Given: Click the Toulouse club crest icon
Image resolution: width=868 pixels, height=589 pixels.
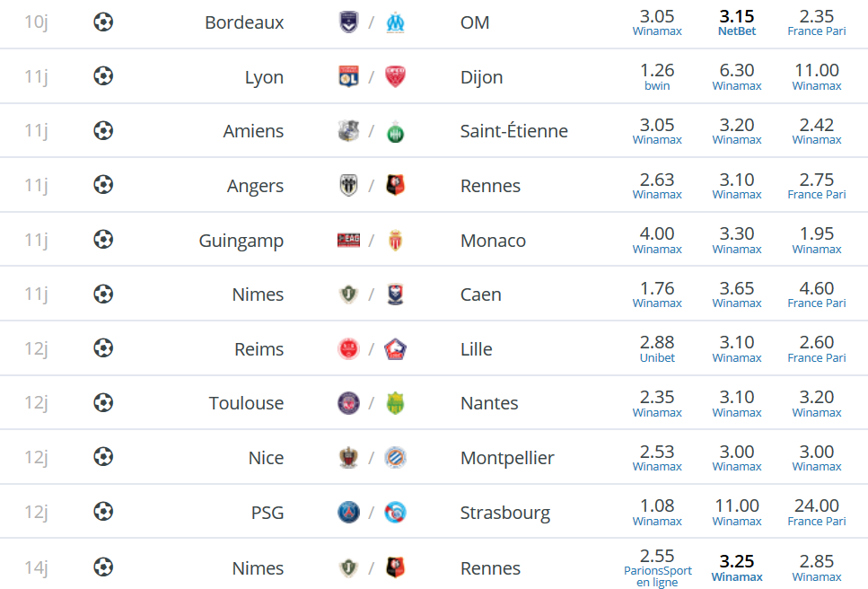Looking at the screenshot, I should [349, 403].
